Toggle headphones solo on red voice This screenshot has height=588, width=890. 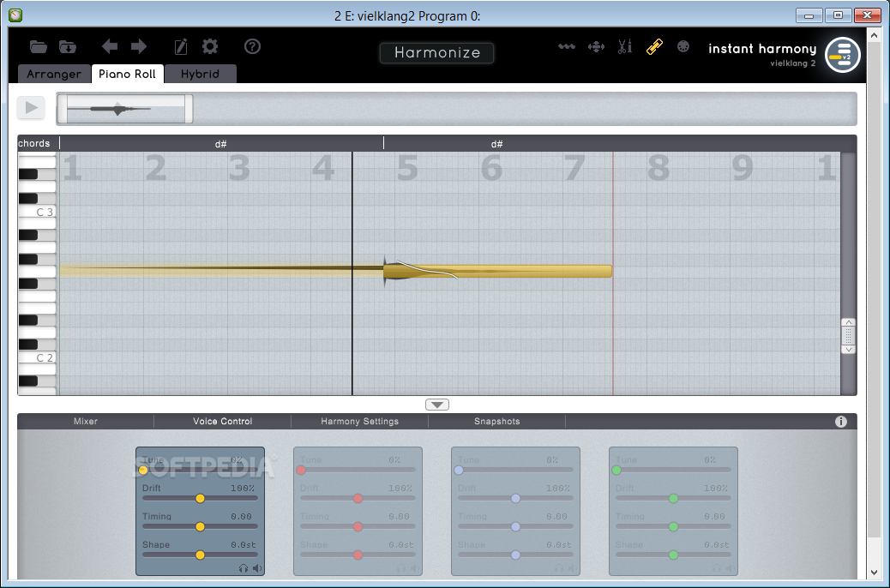[401, 568]
